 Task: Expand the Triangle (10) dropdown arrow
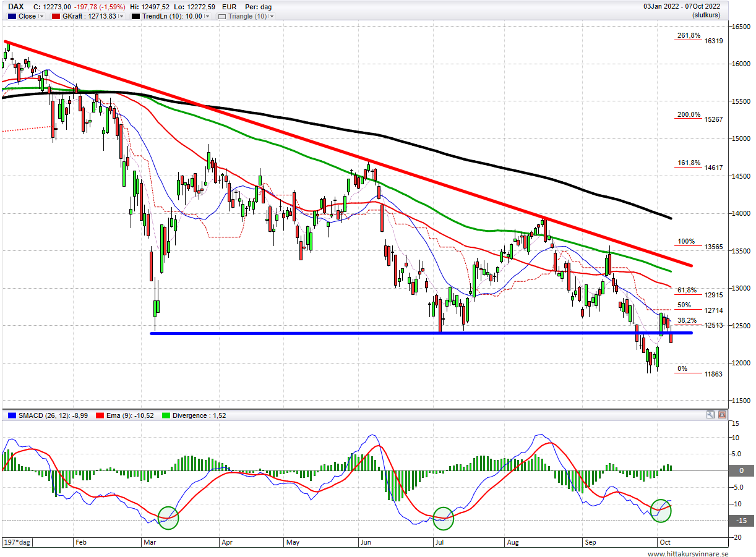click(x=272, y=17)
